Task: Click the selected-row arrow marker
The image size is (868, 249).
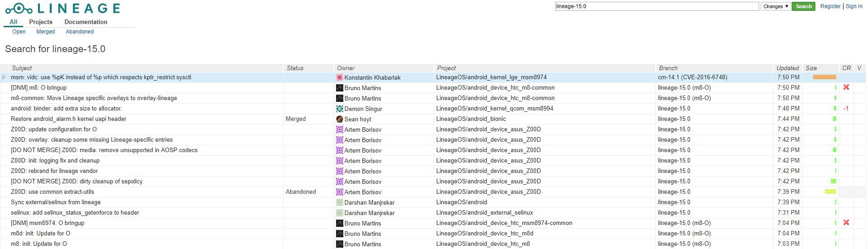Action: (4, 77)
